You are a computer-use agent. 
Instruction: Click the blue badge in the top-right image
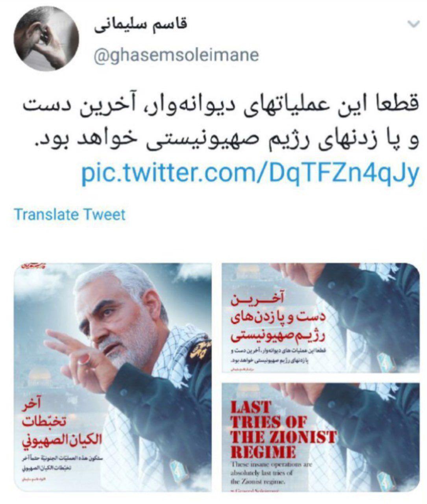coord(384,361)
